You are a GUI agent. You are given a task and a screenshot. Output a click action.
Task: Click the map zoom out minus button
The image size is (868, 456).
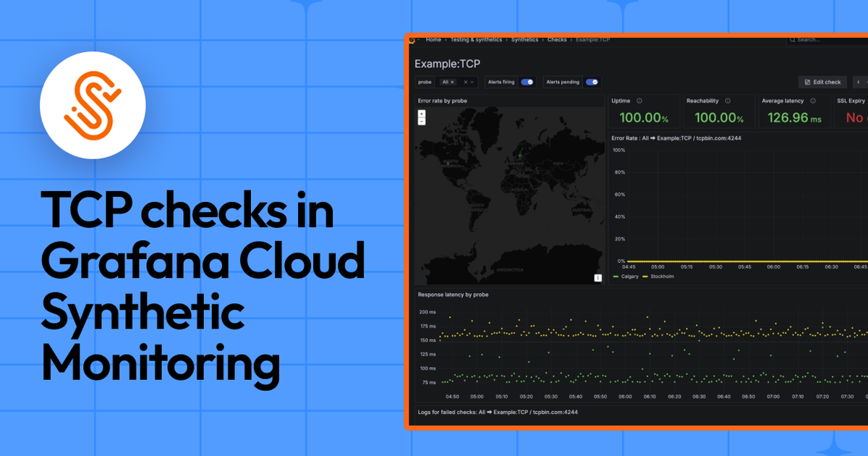click(x=422, y=121)
